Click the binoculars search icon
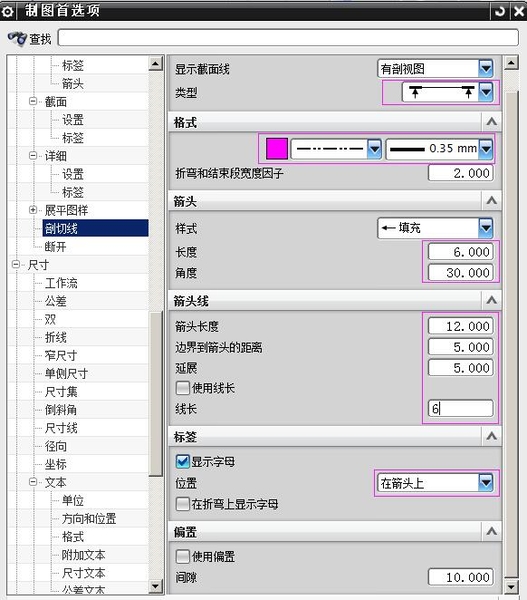The width and height of the screenshot is (527, 600). pyautogui.click(x=16, y=38)
